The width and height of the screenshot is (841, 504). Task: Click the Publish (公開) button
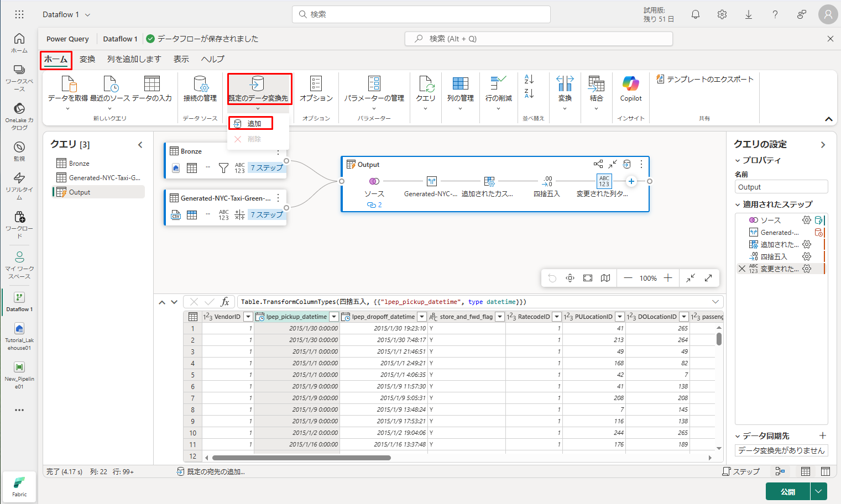[x=788, y=491]
